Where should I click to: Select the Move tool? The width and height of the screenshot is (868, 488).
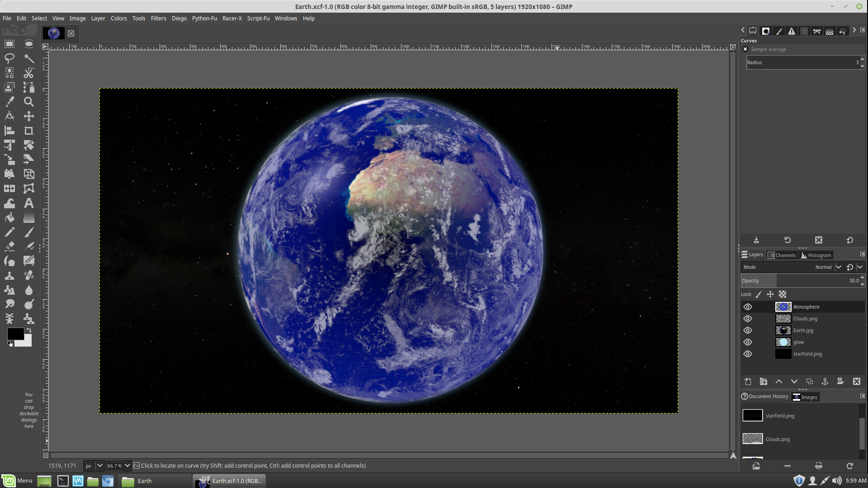pos(29,116)
